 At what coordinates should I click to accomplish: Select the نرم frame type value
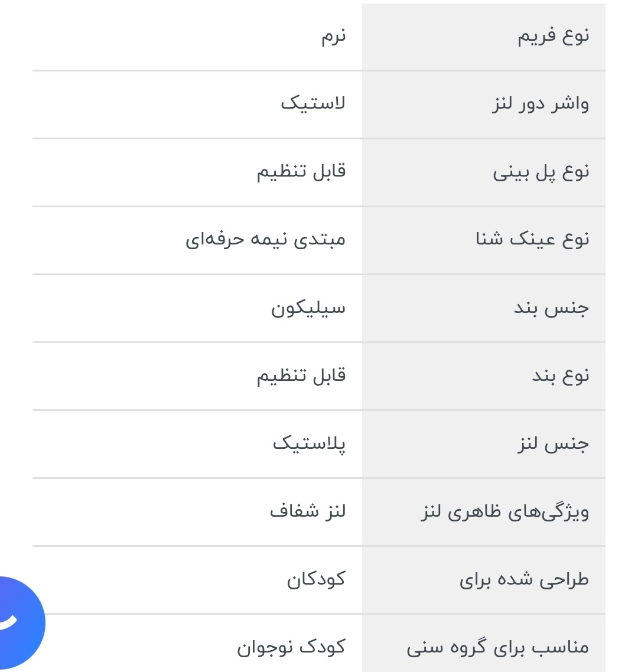tap(333, 37)
